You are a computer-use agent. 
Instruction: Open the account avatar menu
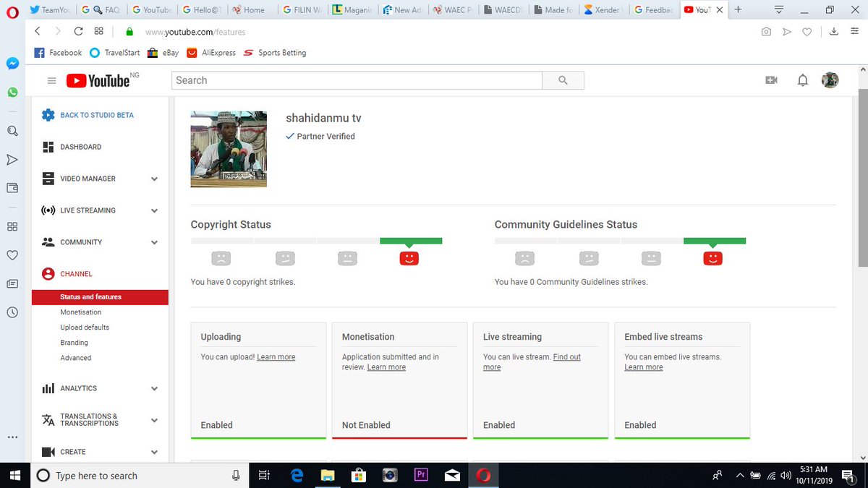830,80
